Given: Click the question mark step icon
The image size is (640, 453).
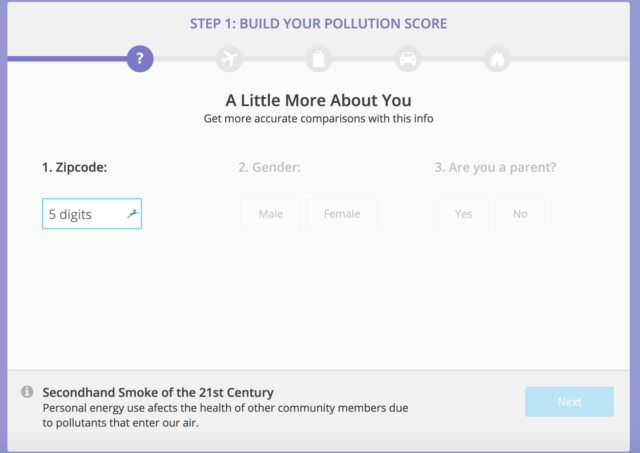Looking at the screenshot, I should (140, 59).
